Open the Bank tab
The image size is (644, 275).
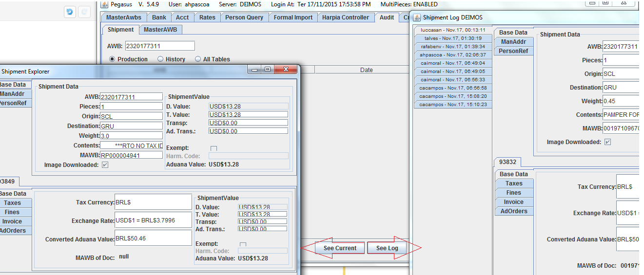click(159, 18)
